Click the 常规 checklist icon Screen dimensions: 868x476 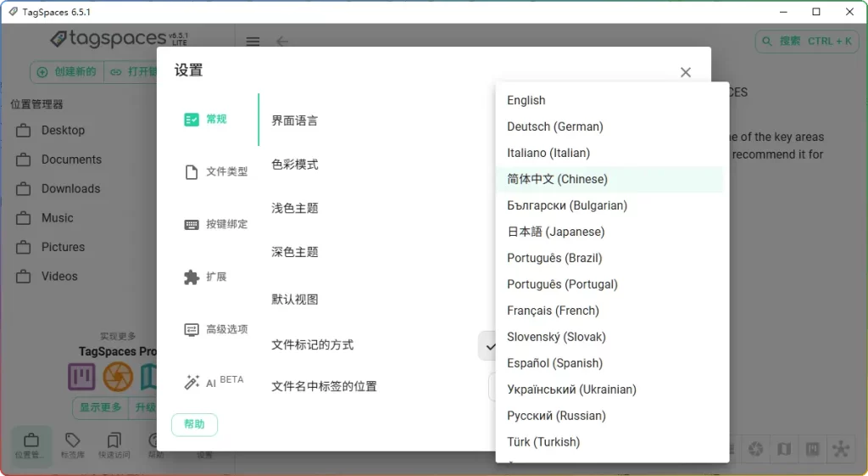192,120
